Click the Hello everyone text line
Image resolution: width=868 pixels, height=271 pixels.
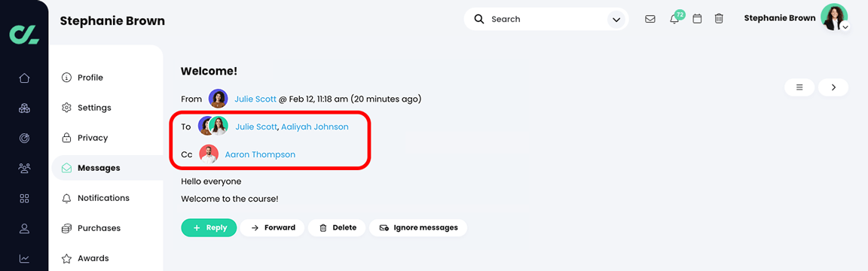[x=211, y=181]
